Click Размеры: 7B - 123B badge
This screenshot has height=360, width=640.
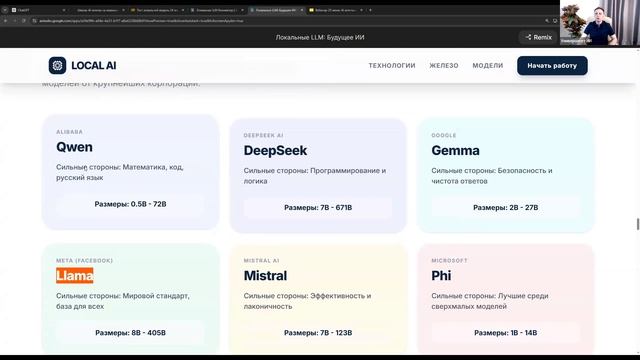[318, 333]
